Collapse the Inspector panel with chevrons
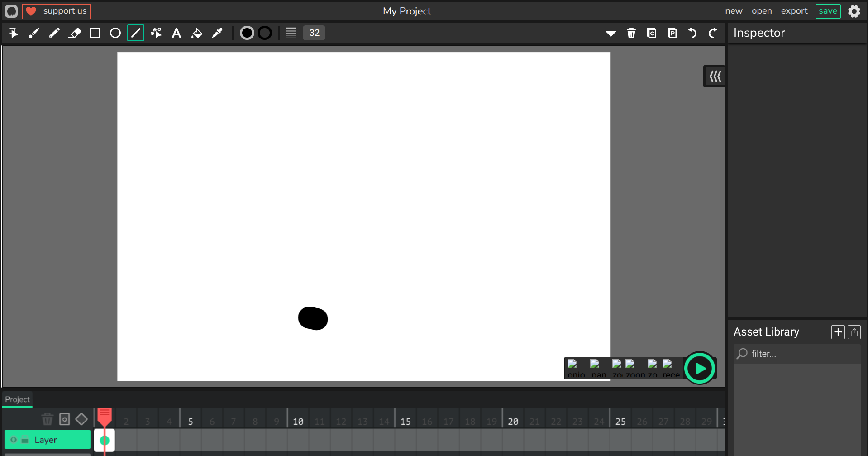 tap(715, 77)
